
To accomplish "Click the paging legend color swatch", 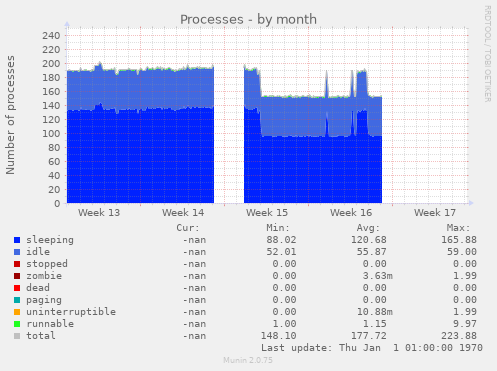I will click(17, 300).
